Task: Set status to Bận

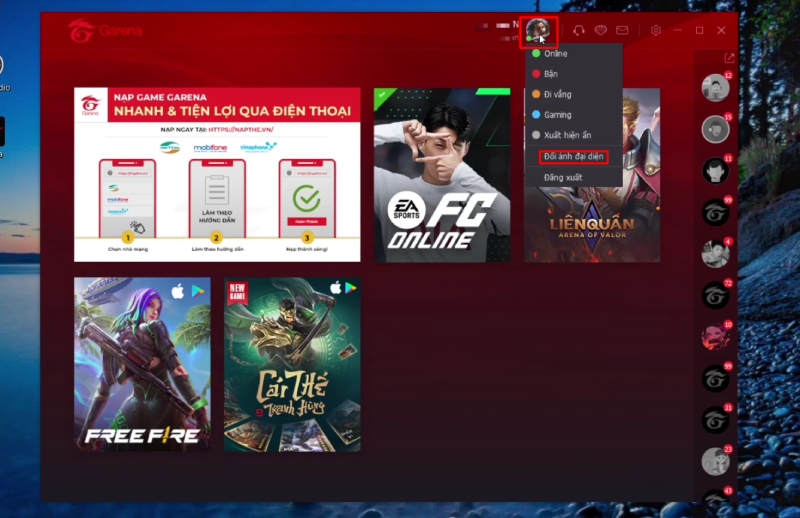Action: [574, 74]
